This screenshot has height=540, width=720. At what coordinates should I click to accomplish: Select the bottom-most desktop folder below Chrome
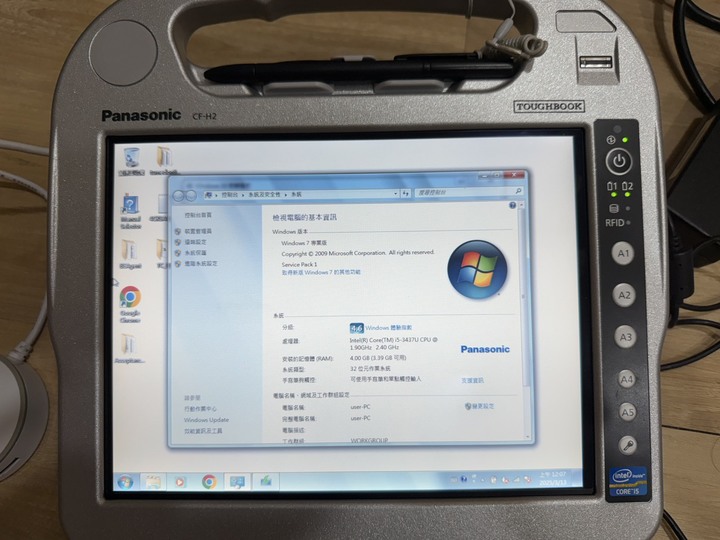[129, 349]
